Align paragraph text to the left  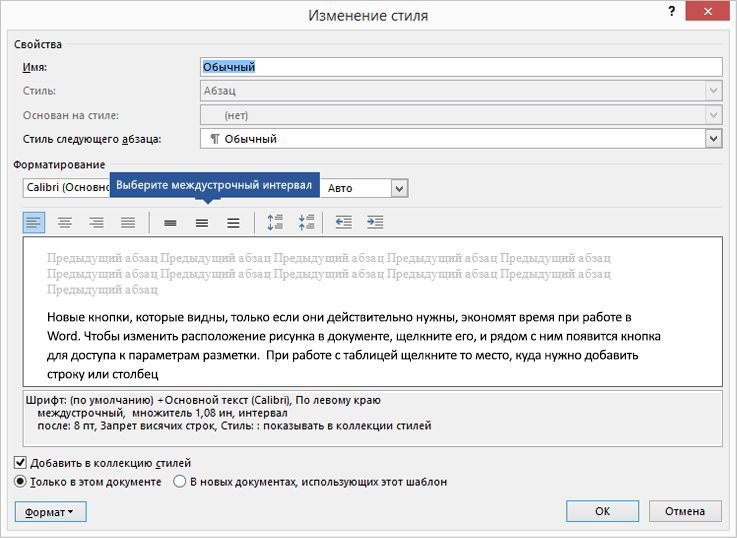[34, 222]
